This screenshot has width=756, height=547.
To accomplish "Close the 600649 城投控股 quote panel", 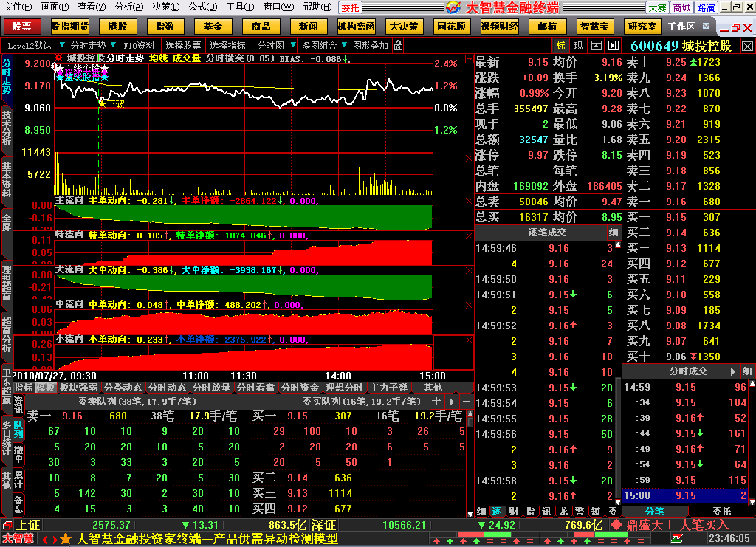I will pyautogui.click(x=747, y=47).
